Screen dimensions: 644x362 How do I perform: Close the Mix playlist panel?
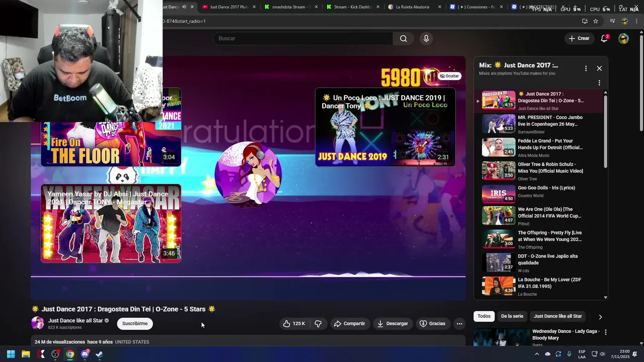(x=599, y=68)
